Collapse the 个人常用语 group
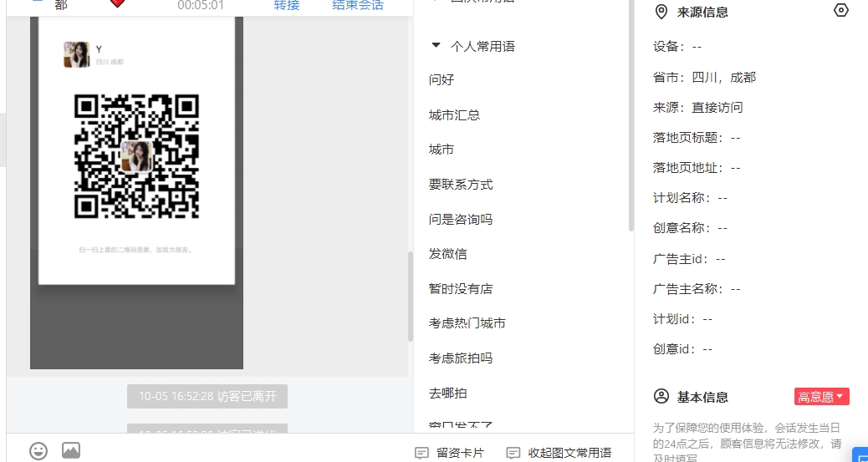Image resolution: width=868 pixels, height=462 pixels. coord(437,45)
